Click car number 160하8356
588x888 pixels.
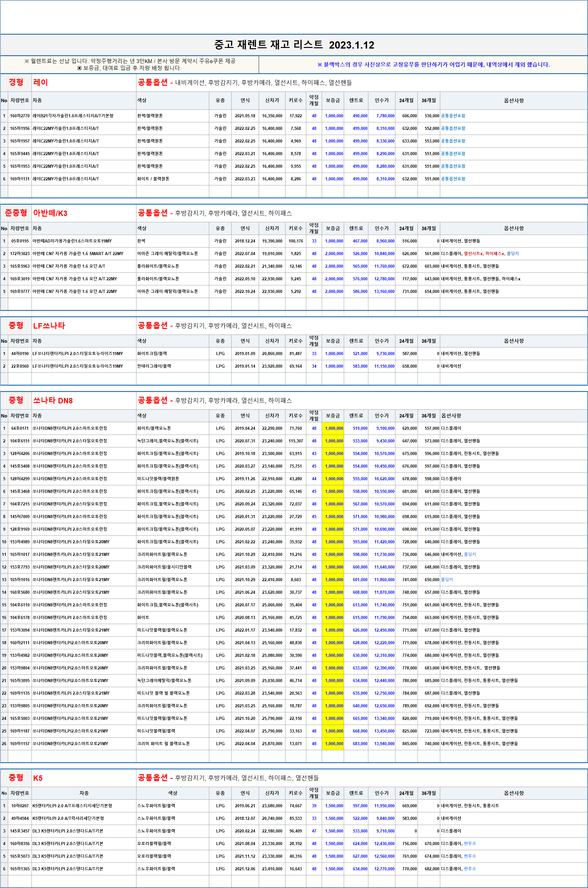[20, 843]
